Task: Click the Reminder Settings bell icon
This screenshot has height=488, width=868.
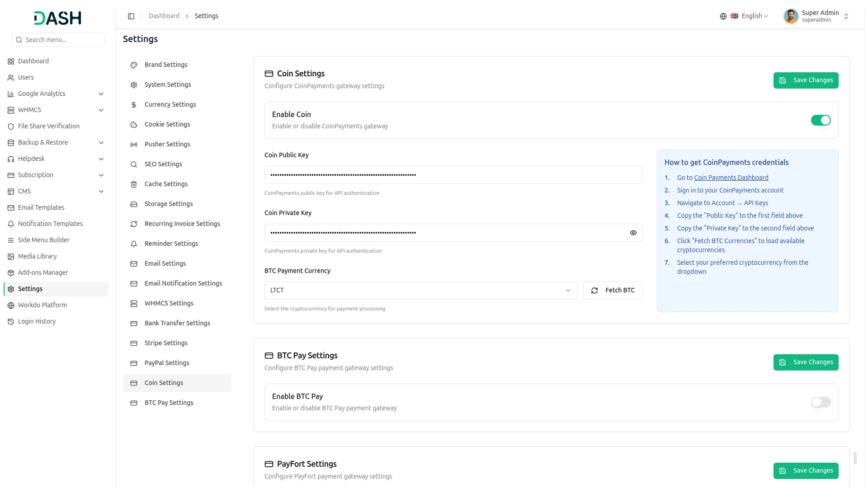Action: (x=134, y=244)
